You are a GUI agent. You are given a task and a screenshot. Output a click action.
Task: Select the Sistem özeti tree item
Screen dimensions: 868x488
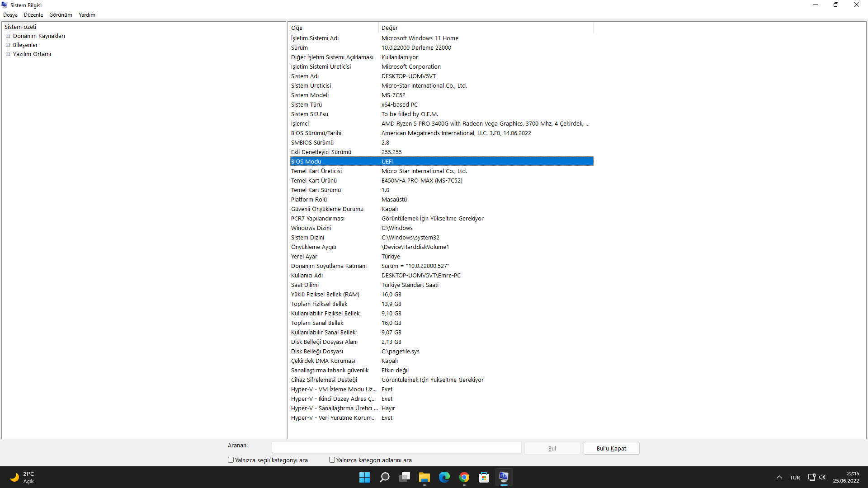click(20, 27)
